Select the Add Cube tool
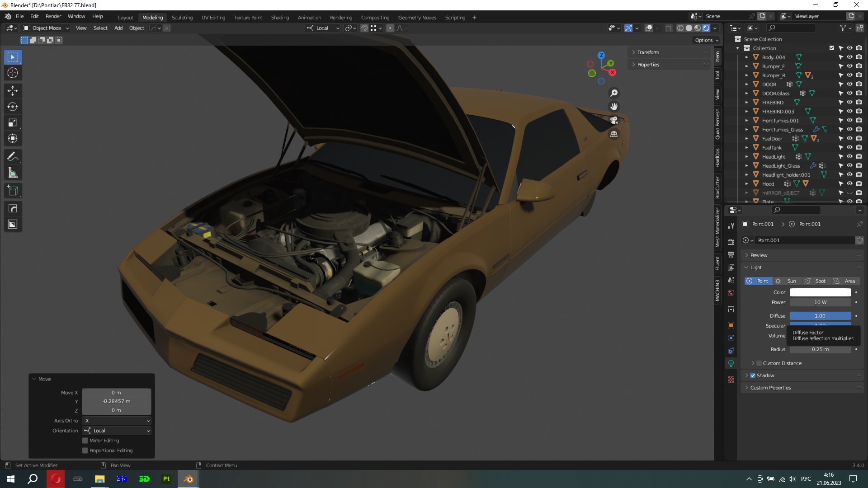 [13, 191]
